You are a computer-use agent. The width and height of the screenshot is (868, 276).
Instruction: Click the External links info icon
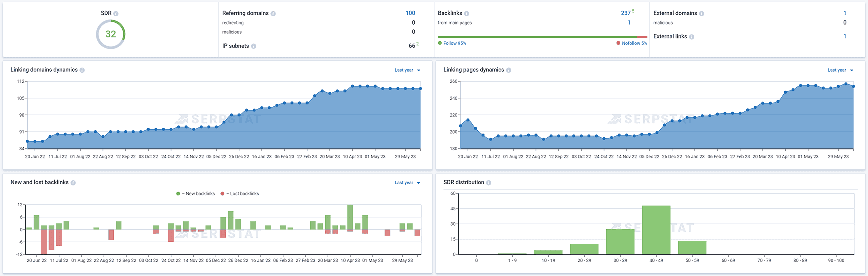pos(692,37)
